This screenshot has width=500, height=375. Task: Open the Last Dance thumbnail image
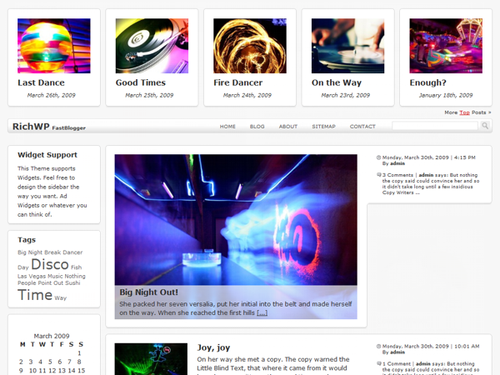(x=54, y=46)
